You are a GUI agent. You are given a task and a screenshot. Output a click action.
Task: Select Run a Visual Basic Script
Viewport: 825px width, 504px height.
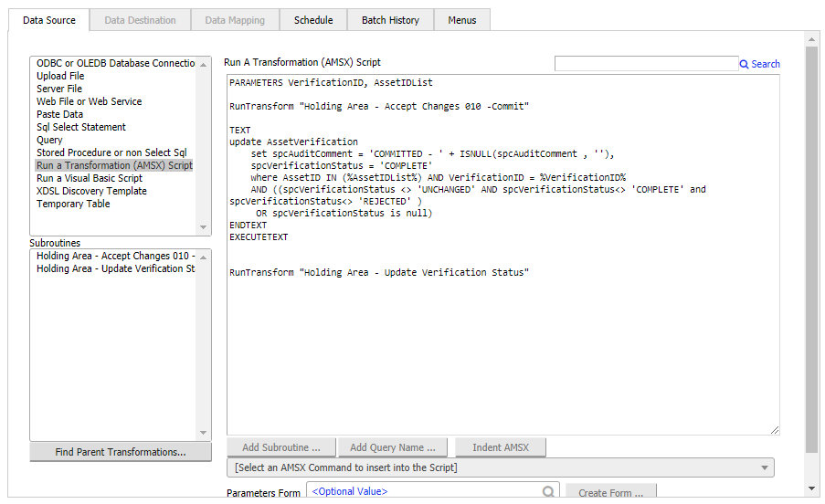point(90,178)
